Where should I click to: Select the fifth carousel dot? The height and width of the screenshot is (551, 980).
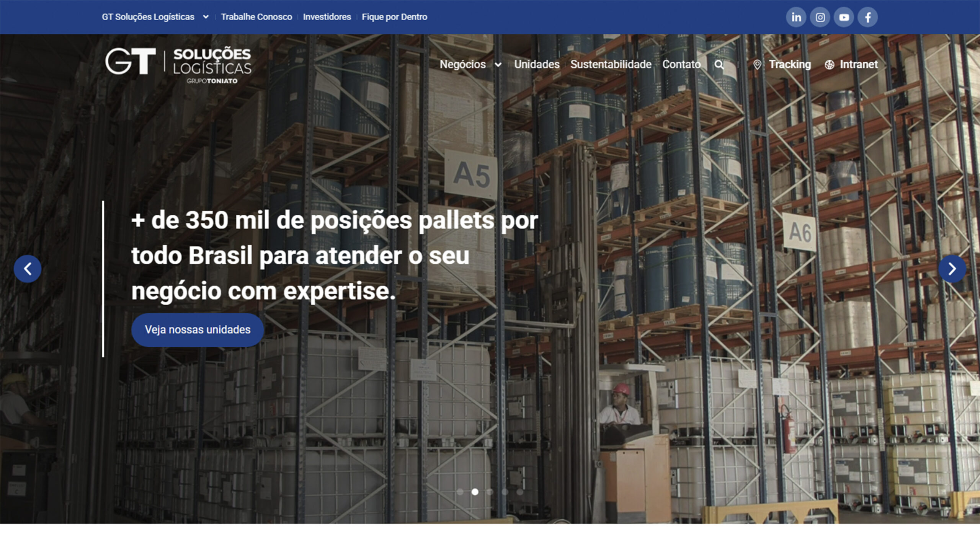[x=519, y=492]
